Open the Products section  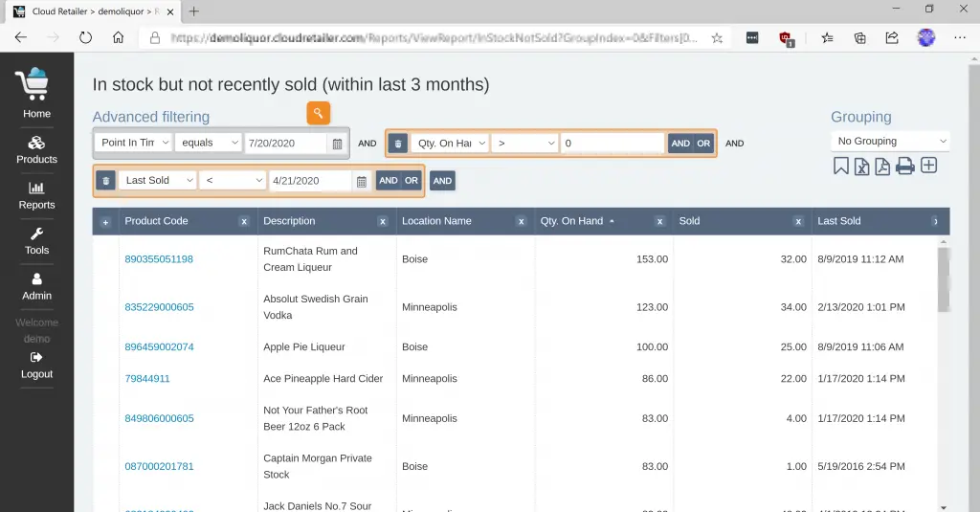[36, 150]
